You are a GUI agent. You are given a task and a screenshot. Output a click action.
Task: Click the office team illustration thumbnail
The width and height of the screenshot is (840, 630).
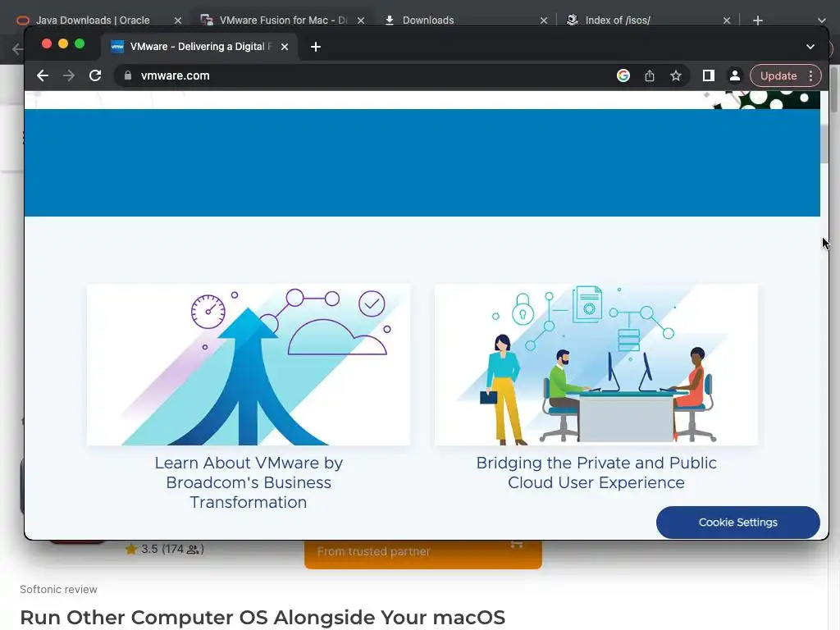point(596,364)
